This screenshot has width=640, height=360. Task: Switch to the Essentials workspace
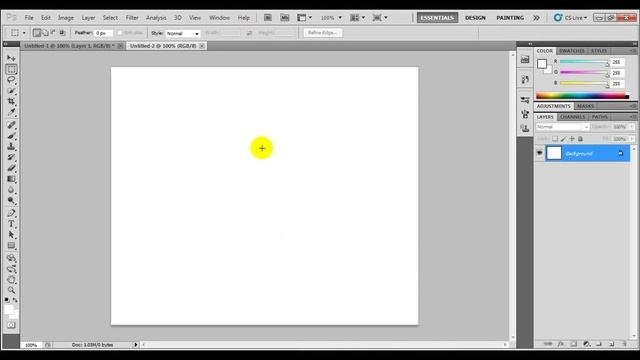pyautogui.click(x=437, y=18)
